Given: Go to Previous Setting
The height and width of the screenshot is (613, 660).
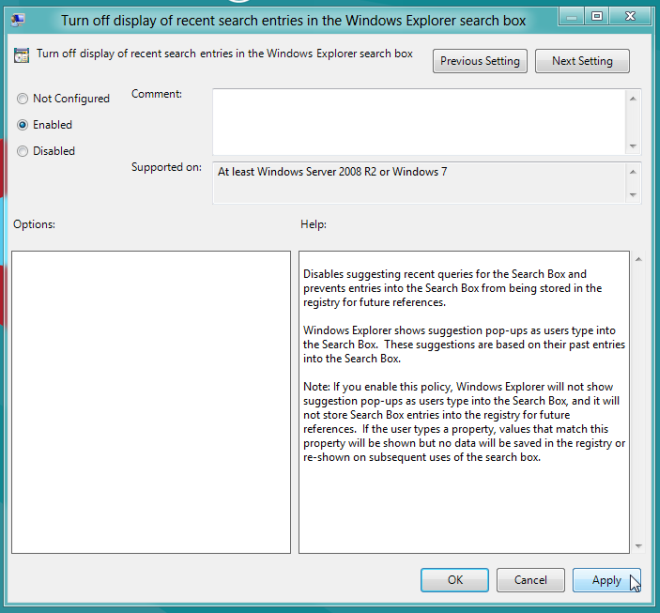Looking at the screenshot, I should tap(480, 61).
